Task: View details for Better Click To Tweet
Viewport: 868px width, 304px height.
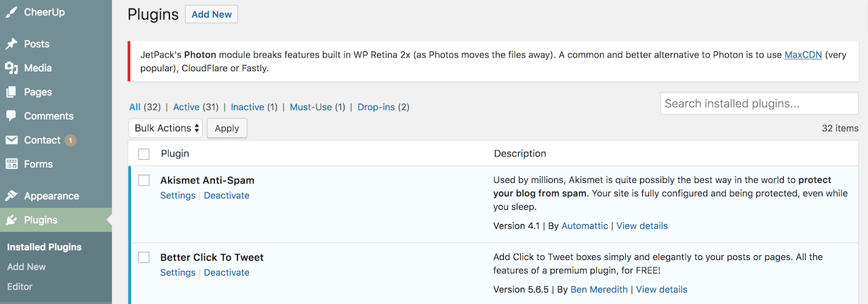Action: tap(662, 289)
